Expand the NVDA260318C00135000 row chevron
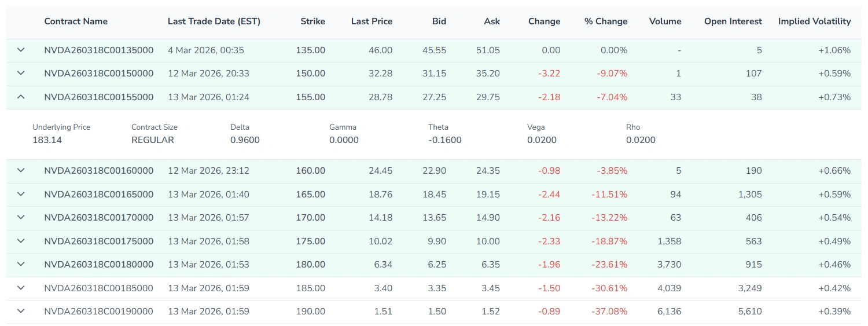The height and width of the screenshot is (326, 868). pyautogui.click(x=21, y=50)
